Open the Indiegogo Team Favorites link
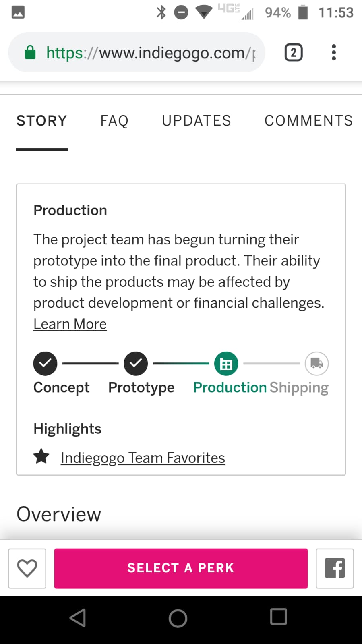This screenshot has width=362, height=644. coord(143,458)
